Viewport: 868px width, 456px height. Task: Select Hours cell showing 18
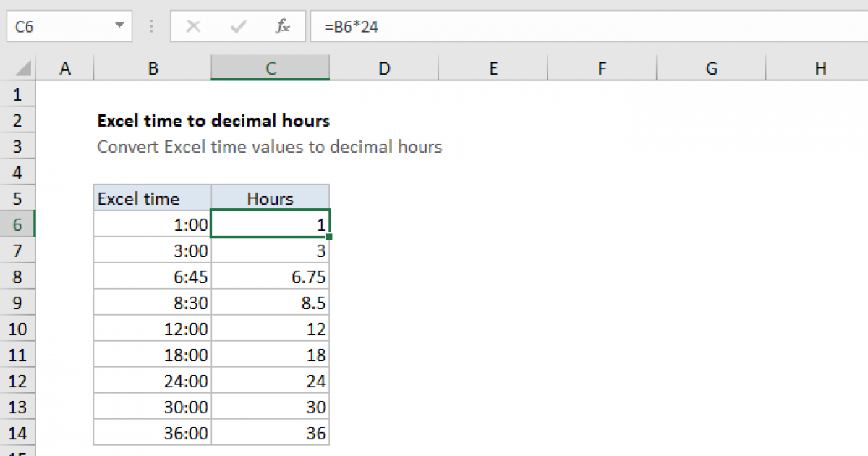(271, 355)
